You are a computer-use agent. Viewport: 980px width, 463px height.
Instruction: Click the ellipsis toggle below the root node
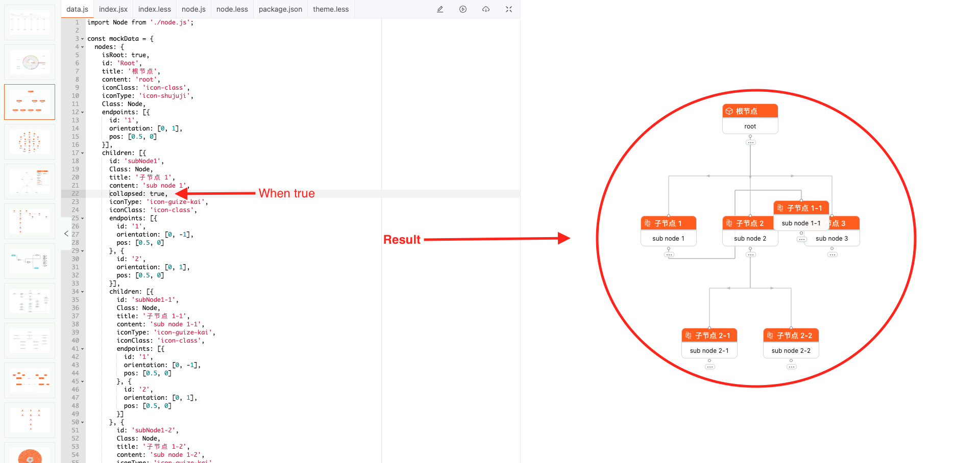750,142
